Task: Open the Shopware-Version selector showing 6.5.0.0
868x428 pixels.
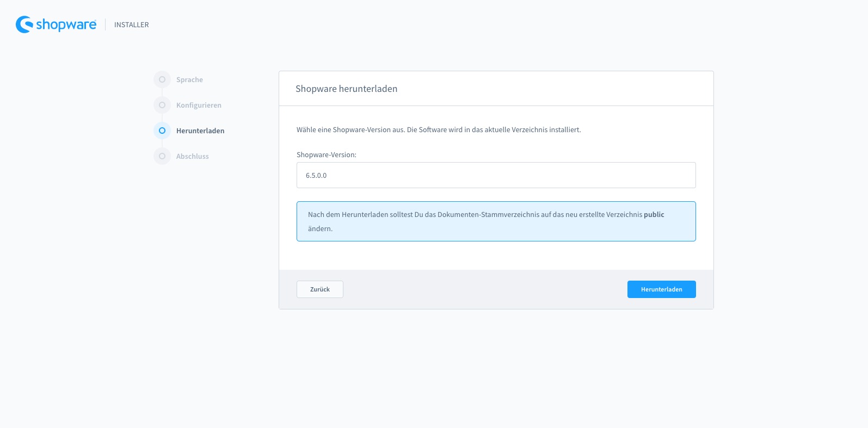Action: 496,175
